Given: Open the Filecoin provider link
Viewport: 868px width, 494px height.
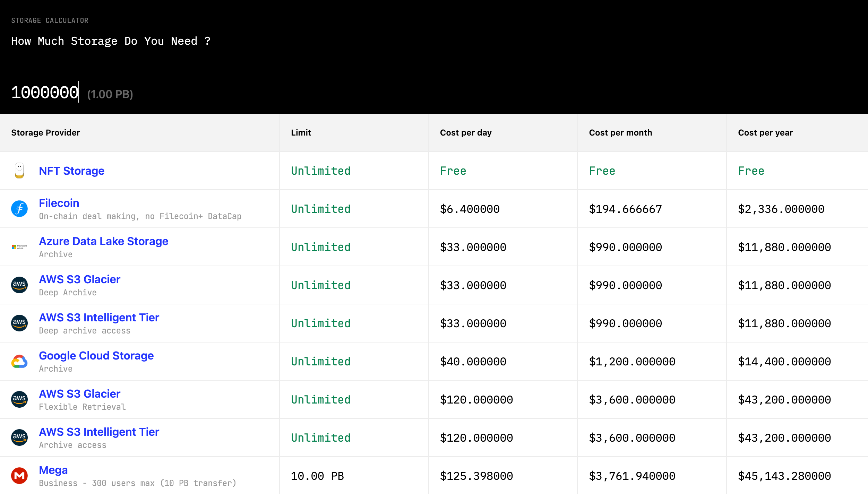Looking at the screenshot, I should [x=59, y=203].
